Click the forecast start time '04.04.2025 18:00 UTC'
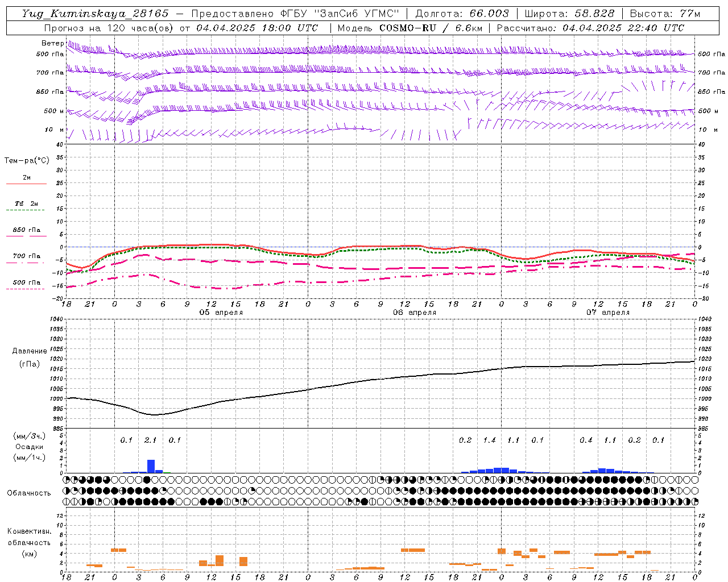The width and height of the screenshot is (728, 582). 257,28
